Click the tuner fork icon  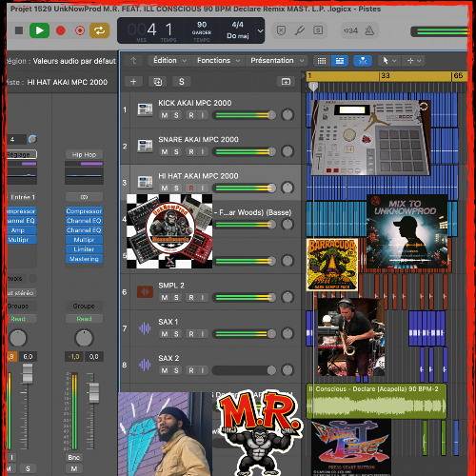(x=300, y=30)
